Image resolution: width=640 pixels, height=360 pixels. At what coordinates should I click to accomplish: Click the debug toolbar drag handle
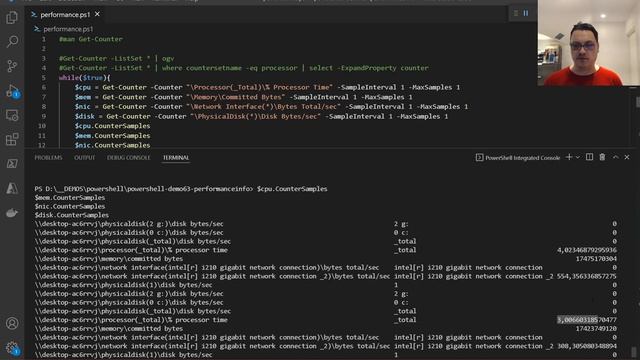516,13
